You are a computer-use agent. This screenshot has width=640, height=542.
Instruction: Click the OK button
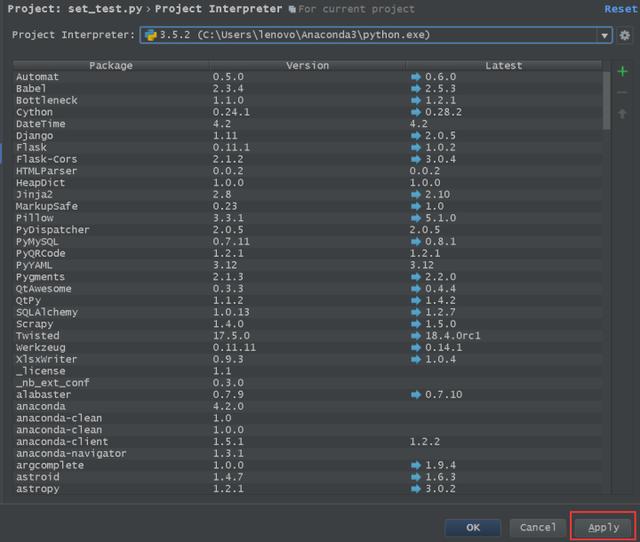click(x=473, y=528)
